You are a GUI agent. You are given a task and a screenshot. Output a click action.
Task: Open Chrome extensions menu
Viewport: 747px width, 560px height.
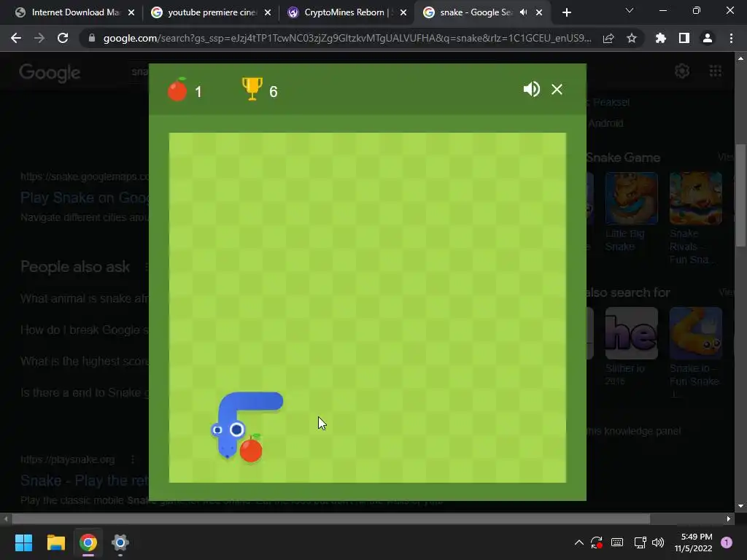(x=661, y=38)
